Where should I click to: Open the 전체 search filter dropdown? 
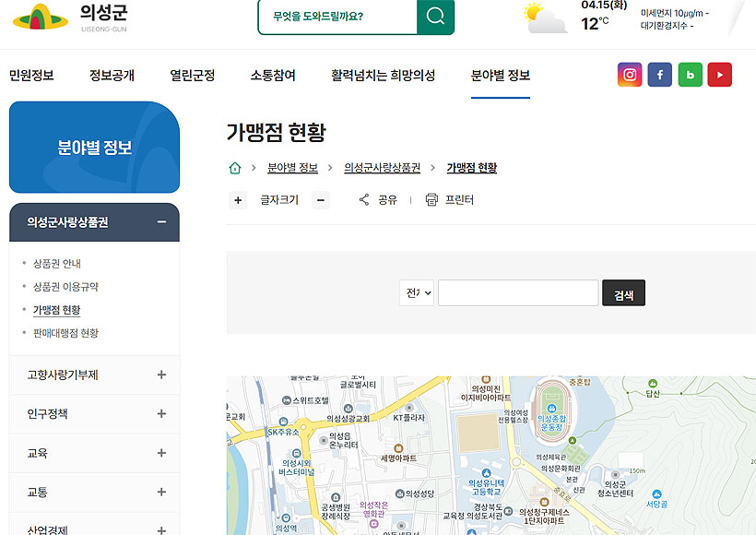[416, 291]
